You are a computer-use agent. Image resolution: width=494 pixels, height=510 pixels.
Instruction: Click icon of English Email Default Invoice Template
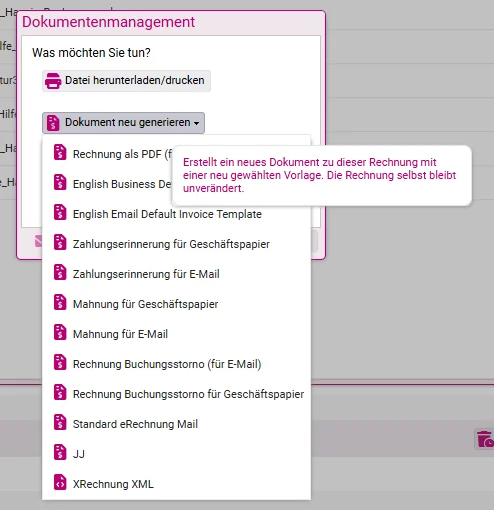(60, 212)
